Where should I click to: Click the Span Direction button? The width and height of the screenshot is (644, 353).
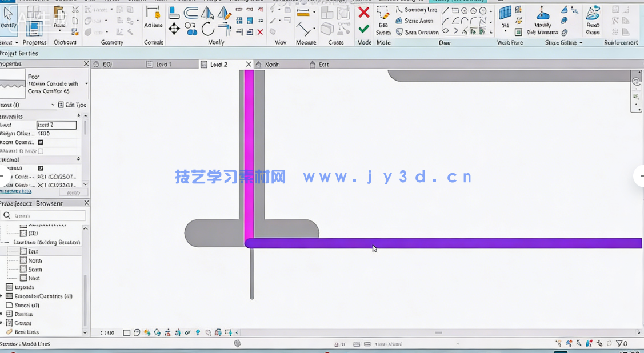tap(417, 33)
